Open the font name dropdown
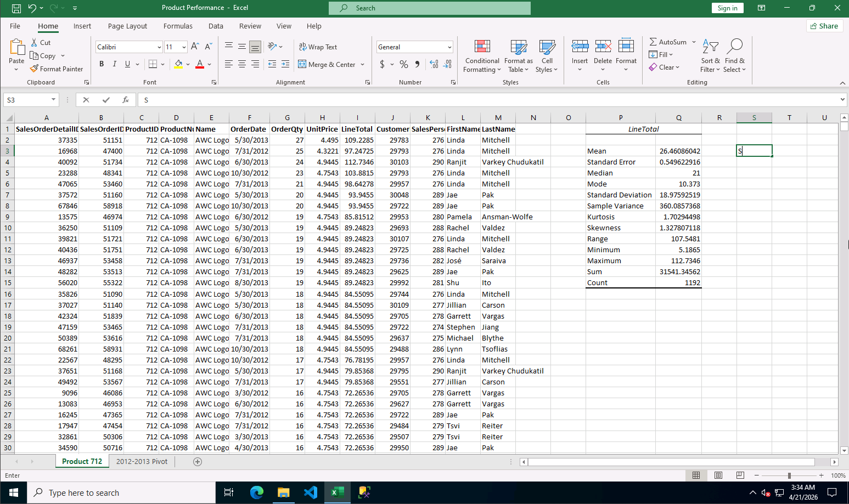849x504 pixels. (x=159, y=47)
